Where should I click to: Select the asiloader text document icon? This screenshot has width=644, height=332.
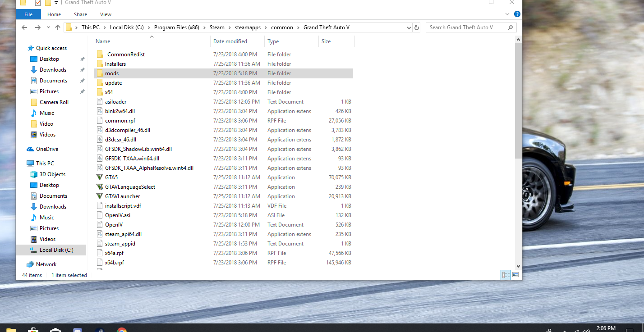pos(100,102)
